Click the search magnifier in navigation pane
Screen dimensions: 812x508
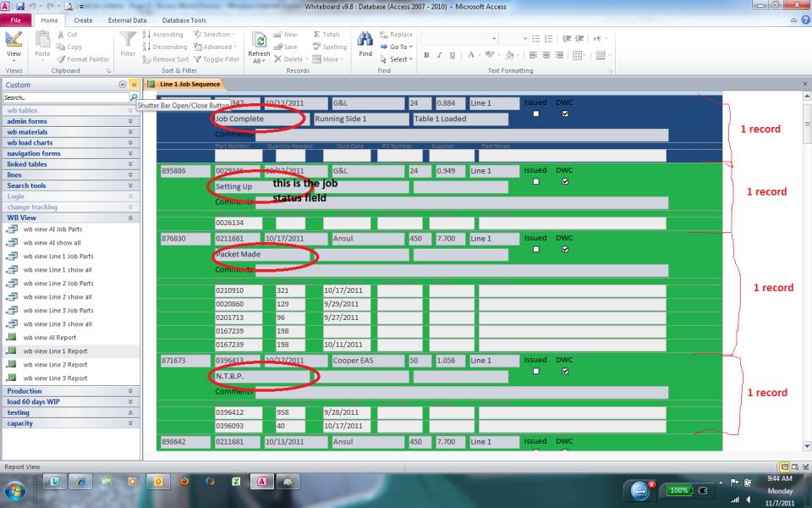(134, 97)
